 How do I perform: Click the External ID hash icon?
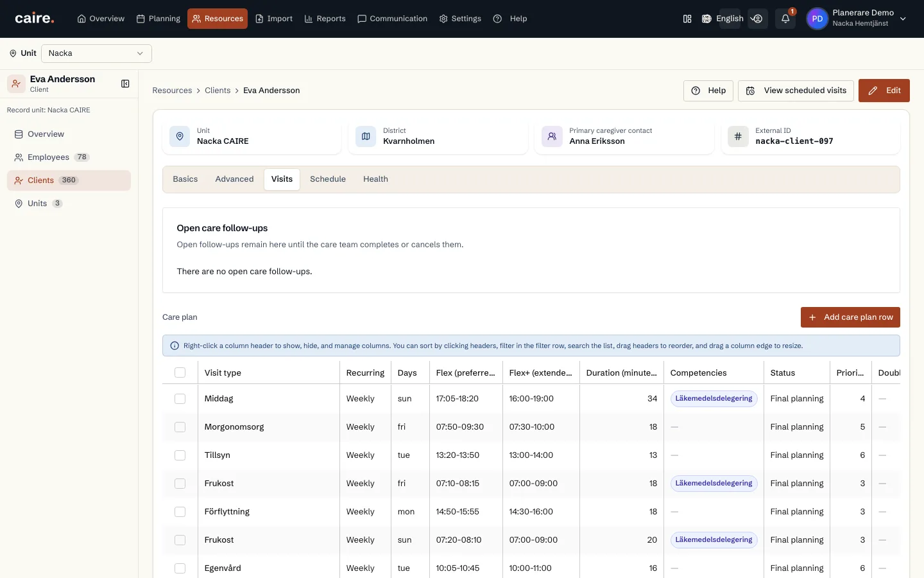[x=738, y=136]
